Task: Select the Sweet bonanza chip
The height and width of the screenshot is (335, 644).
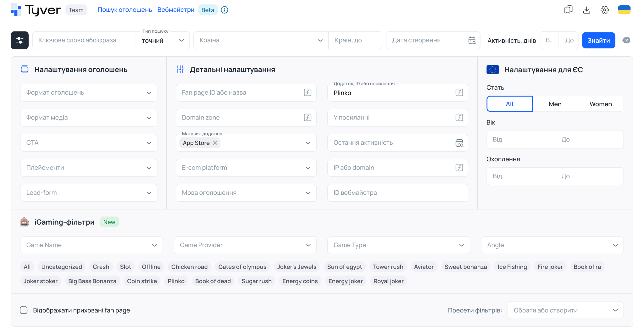Action: click(465, 267)
